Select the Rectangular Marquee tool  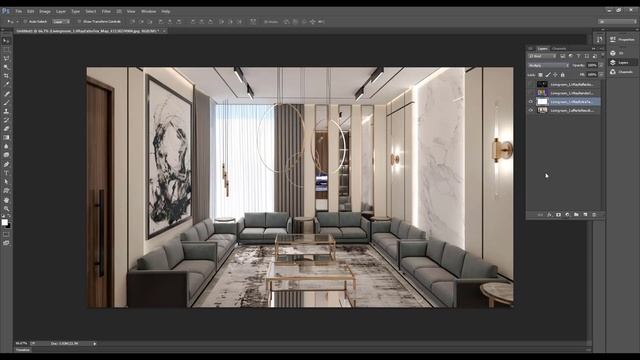pos(6,50)
